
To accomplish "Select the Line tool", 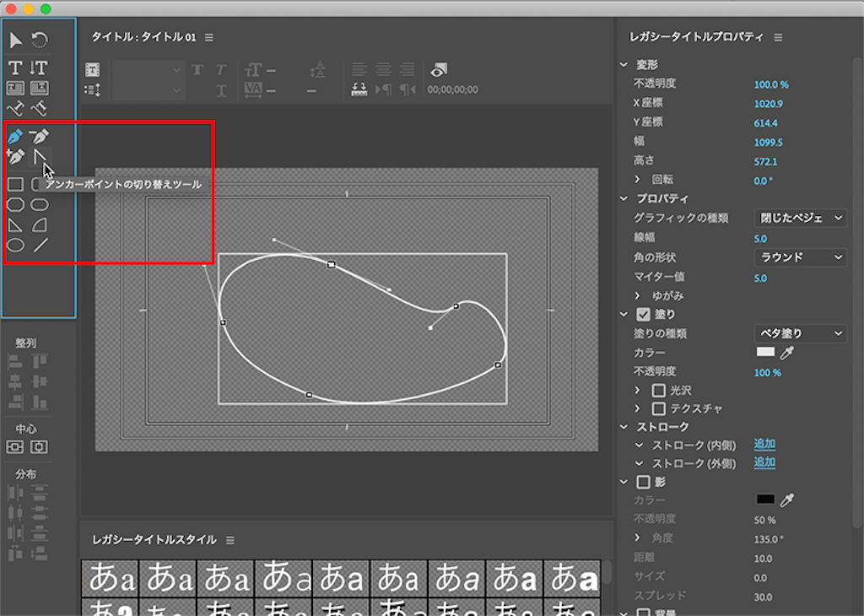I will point(40,246).
